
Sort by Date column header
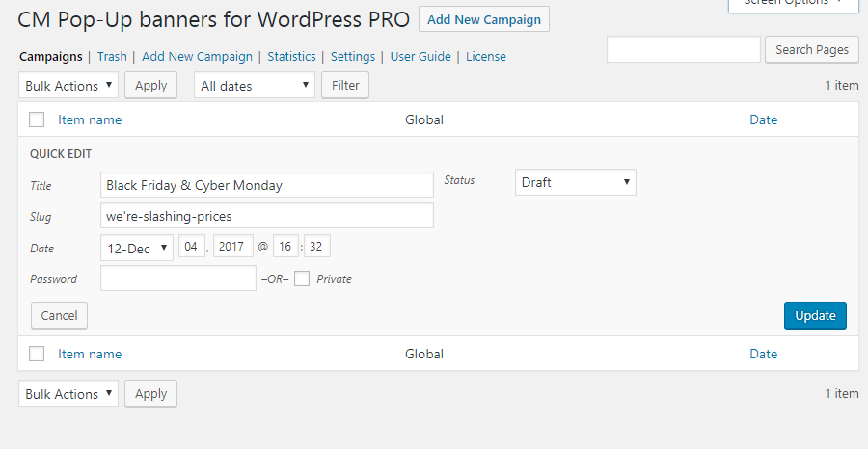click(x=763, y=120)
